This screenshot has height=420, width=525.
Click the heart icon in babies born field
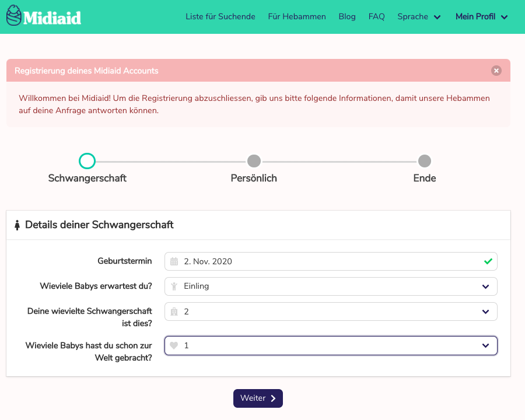click(174, 345)
